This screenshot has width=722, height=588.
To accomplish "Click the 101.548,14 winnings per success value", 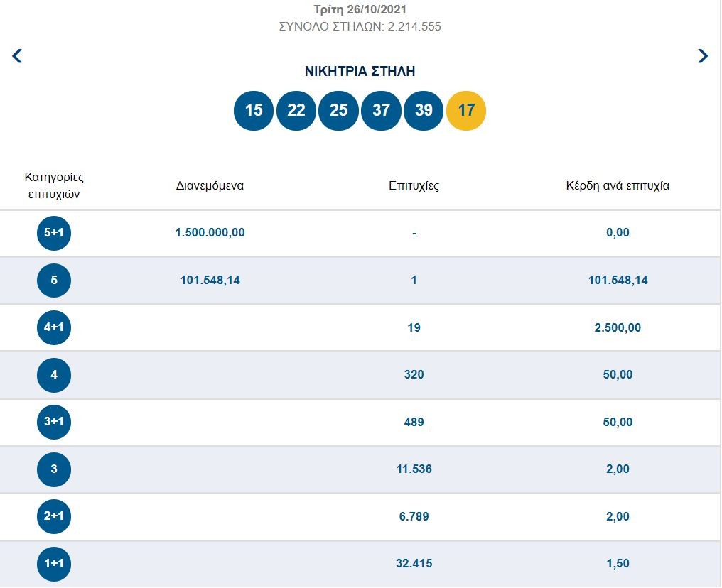I will pyautogui.click(x=618, y=281).
